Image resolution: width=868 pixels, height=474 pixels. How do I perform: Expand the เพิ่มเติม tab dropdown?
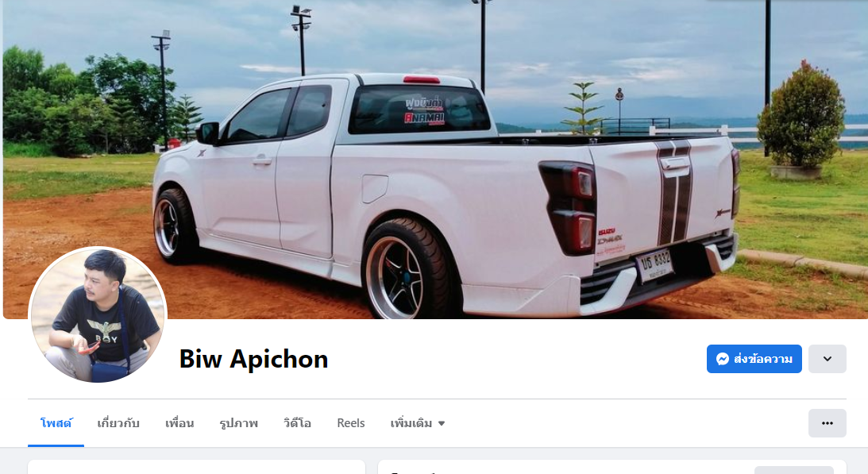point(418,423)
